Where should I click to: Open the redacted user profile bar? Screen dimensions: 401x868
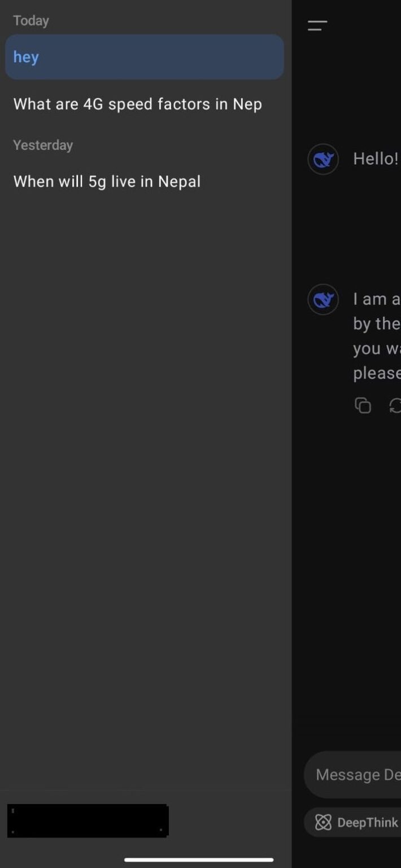(88, 821)
